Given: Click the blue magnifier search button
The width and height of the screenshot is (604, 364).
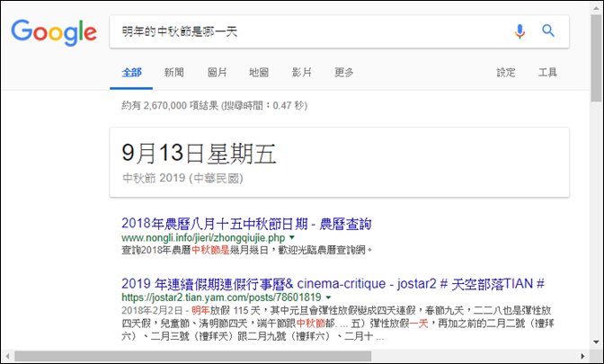Looking at the screenshot, I should 548,31.
